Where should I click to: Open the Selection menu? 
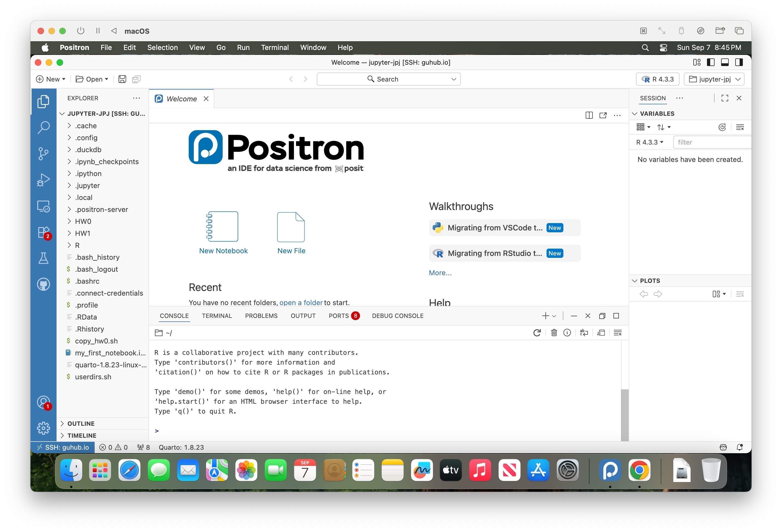point(162,48)
